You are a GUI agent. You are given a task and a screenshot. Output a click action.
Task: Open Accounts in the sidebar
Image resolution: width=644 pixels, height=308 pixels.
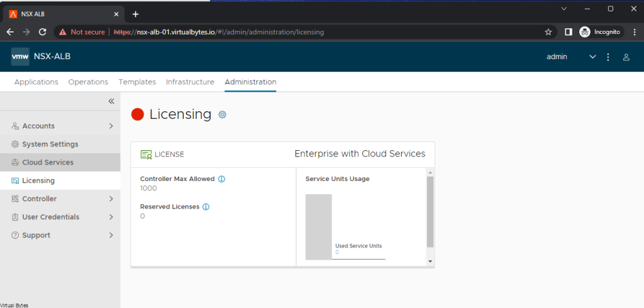click(60, 126)
